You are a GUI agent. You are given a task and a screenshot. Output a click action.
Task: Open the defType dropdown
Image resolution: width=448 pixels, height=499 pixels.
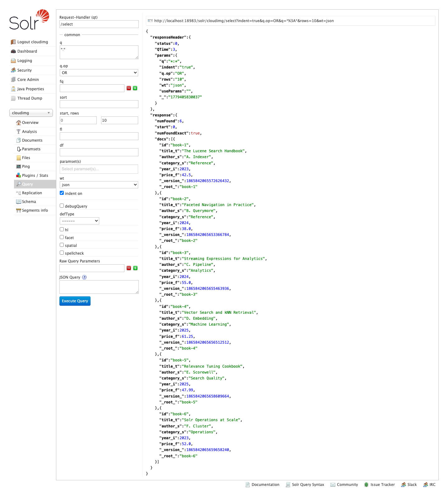coord(79,221)
